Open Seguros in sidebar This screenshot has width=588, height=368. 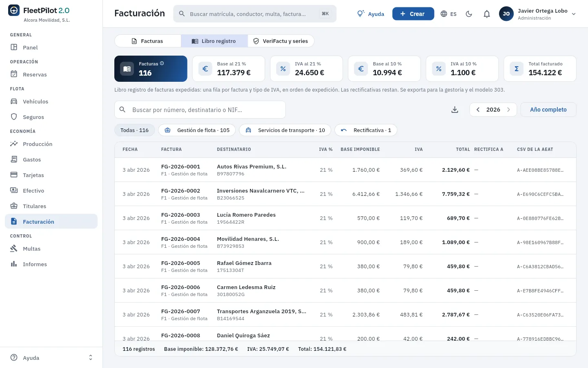click(x=51, y=117)
